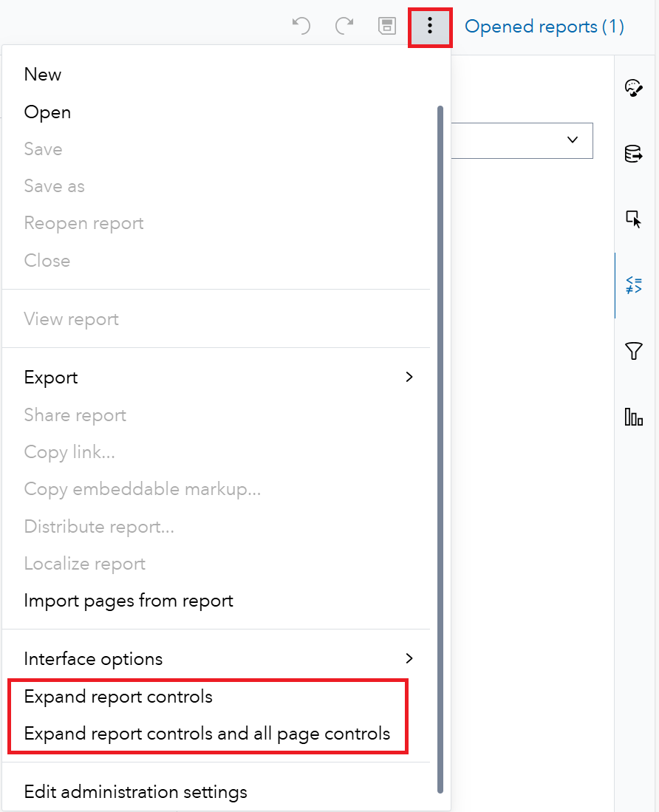The height and width of the screenshot is (812, 659).
Task: Click Import pages from report
Action: pyautogui.click(x=129, y=601)
